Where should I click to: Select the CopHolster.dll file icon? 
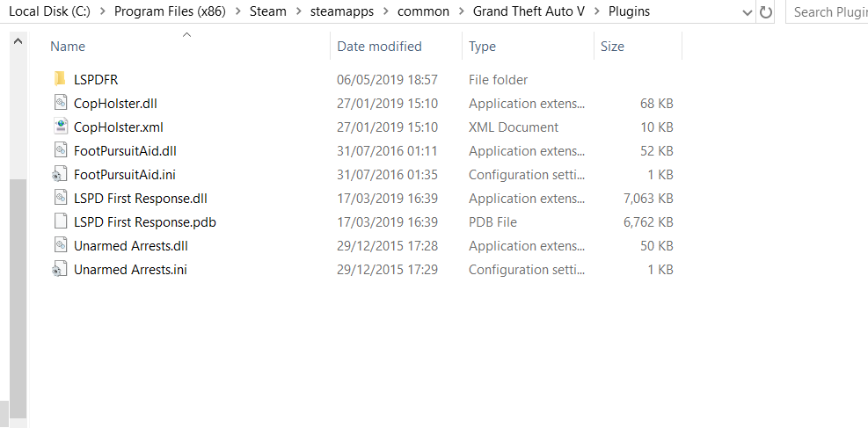[x=61, y=104]
